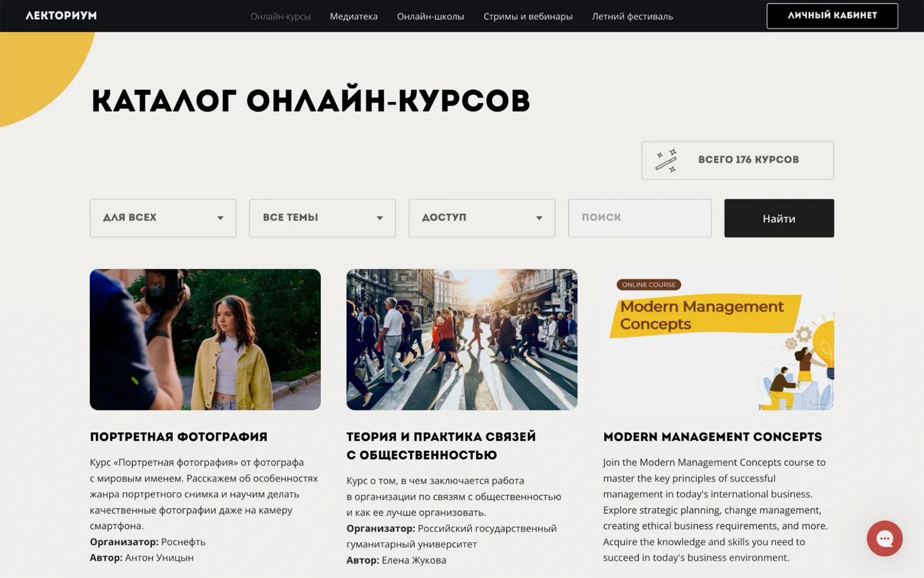Open Теория и практика связей с общественностью title

pos(440,445)
